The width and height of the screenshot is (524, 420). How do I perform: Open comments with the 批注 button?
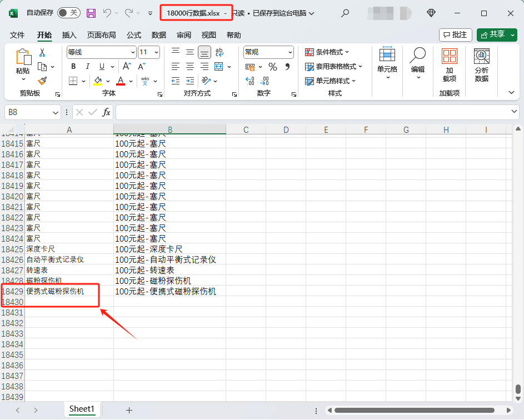[456, 34]
